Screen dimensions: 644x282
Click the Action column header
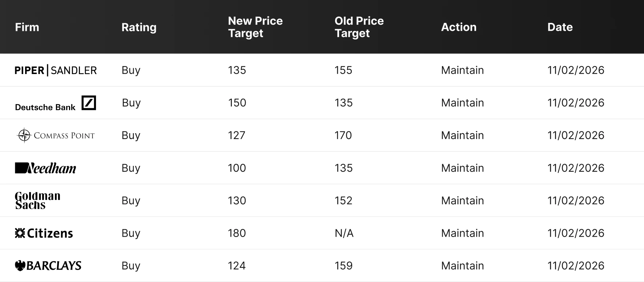click(459, 27)
